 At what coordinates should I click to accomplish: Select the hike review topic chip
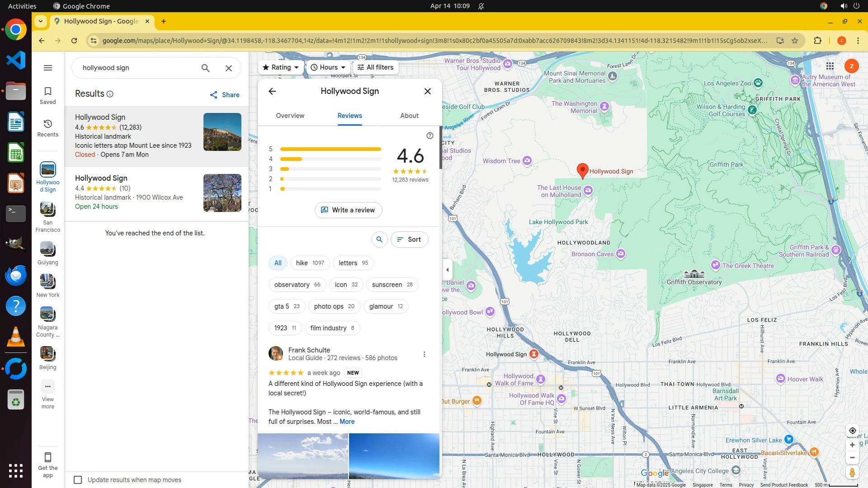tap(310, 263)
